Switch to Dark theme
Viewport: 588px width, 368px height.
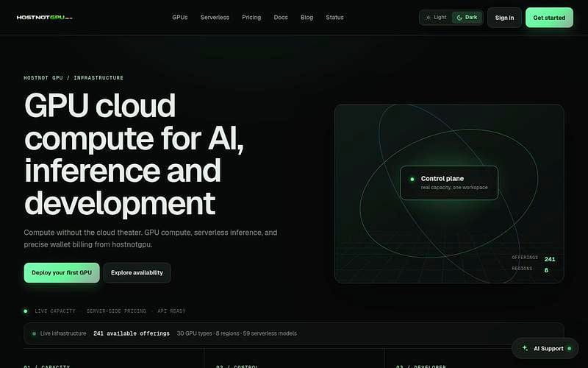click(x=467, y=17)
